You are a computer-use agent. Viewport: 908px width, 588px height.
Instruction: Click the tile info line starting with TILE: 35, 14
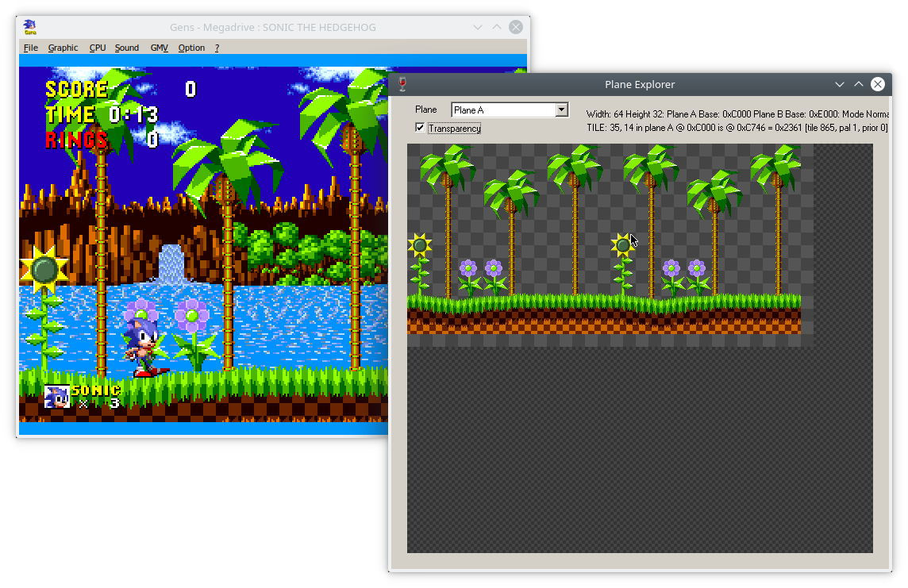[737, 127]
